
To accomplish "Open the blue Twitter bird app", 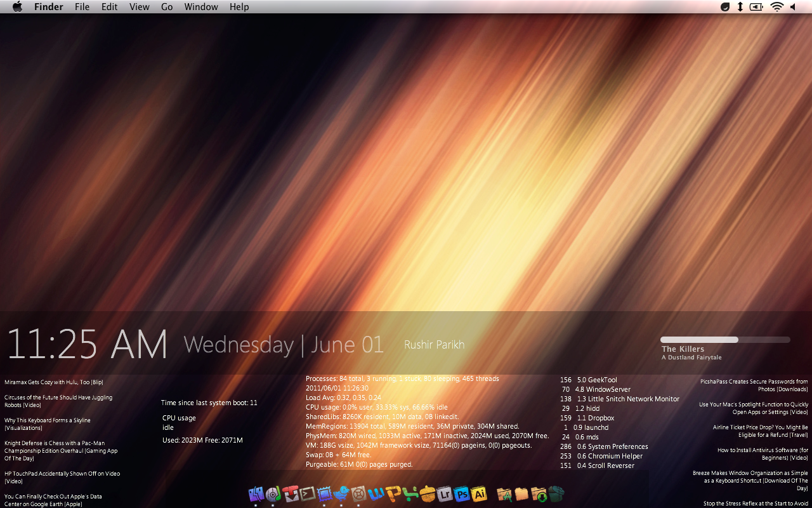I will [342, 493].
